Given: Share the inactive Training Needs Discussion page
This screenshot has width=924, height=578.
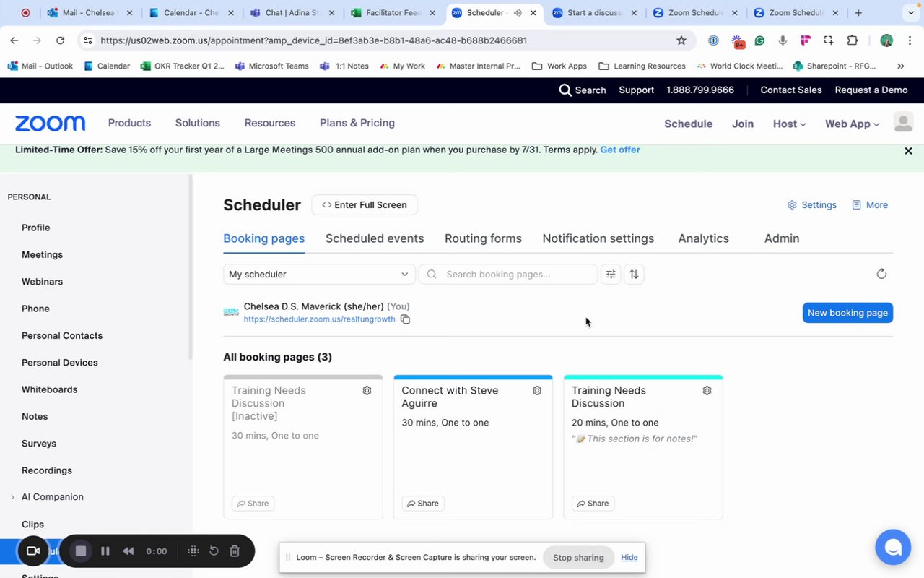Looking at the screenshot, I should pos(253,504).
